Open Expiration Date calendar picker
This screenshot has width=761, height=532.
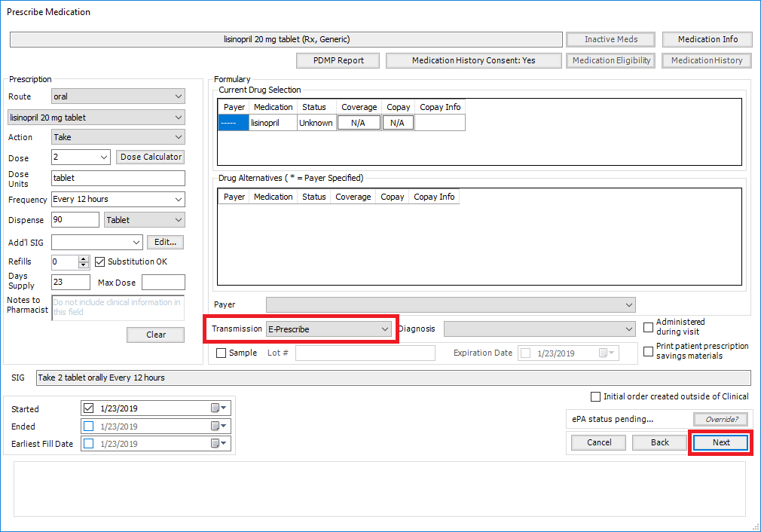pyautogui.click(x=607, y=353)
